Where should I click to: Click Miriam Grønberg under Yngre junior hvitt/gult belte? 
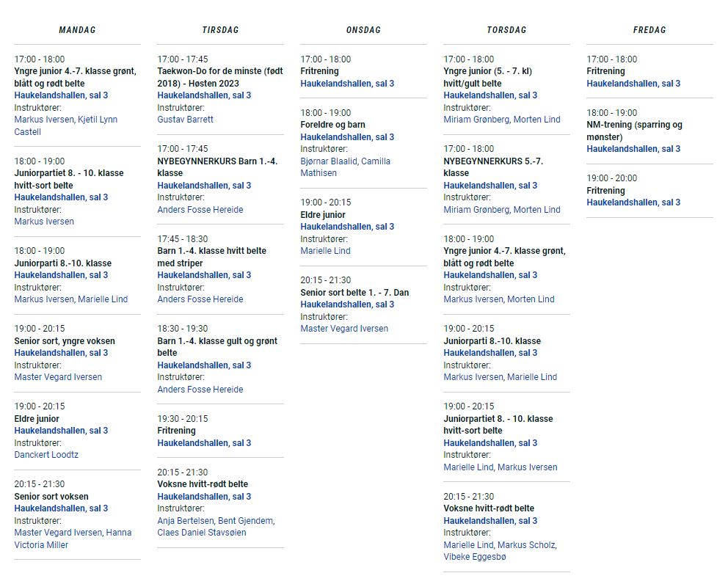(476, 120)
